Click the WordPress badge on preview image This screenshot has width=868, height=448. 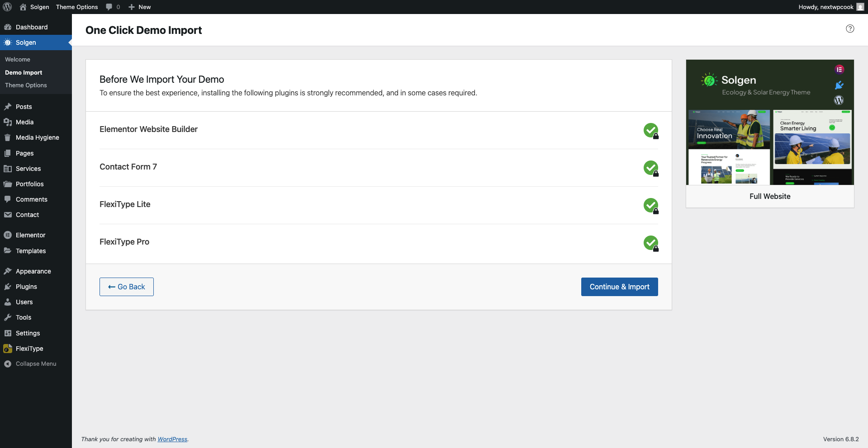pyautogui.click(x=839, y=100)
